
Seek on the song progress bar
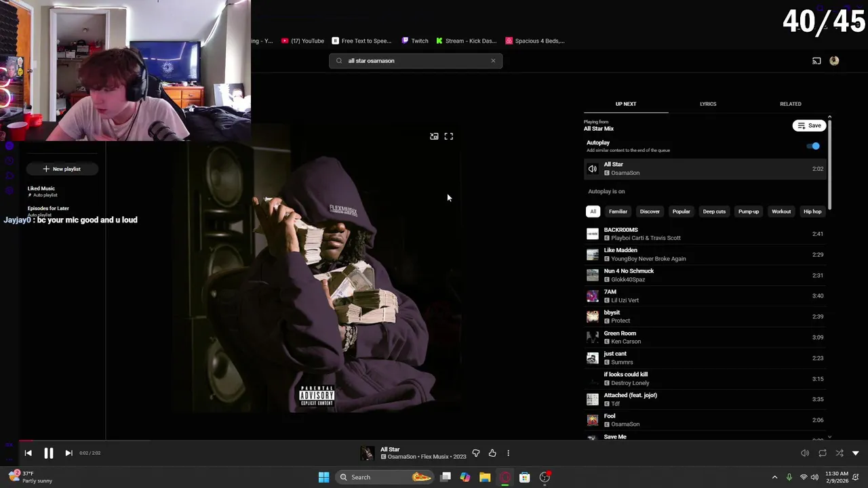pos(434,441)
